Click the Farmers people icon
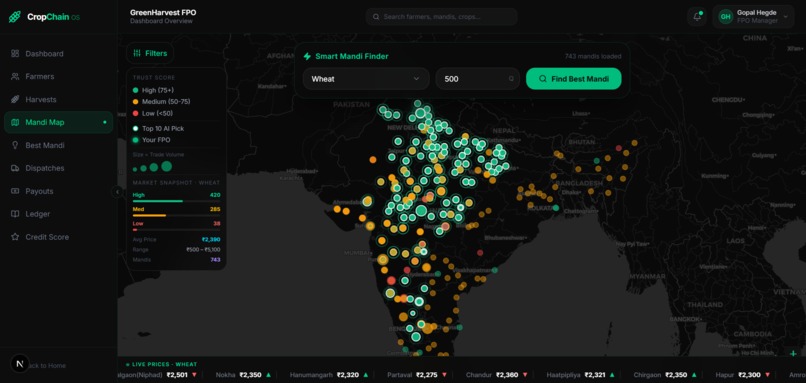Image resolution: width=806 pixels, height=383 pixels. tap(15, 77)
